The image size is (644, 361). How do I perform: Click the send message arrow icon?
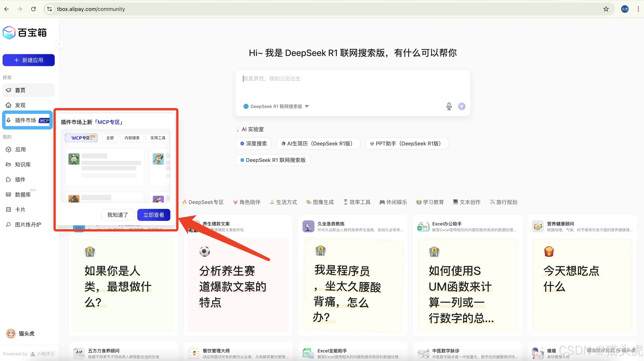(x=461, y=106)
